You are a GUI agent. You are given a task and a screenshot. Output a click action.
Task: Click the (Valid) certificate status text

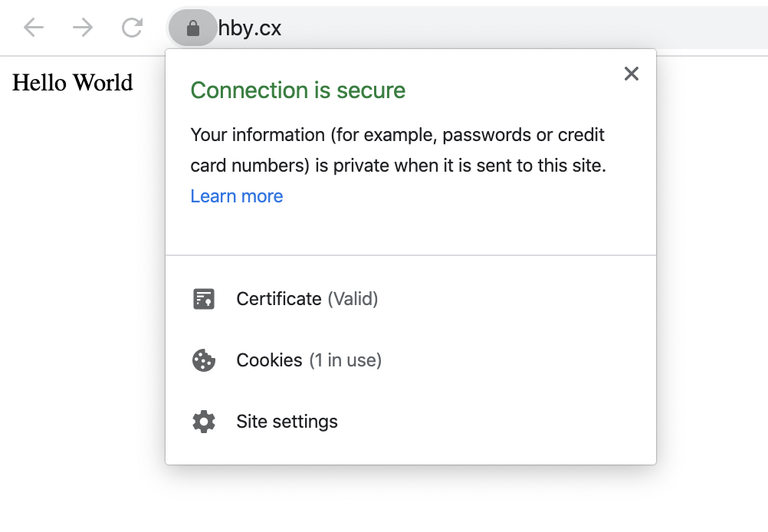pyautogui.click(x=353, y=299)
